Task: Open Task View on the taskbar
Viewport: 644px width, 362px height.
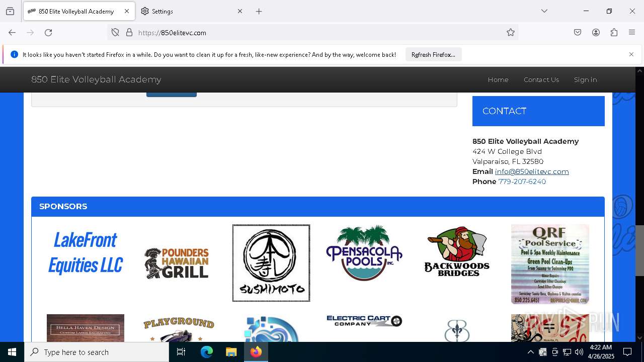Action: [181, 352]
